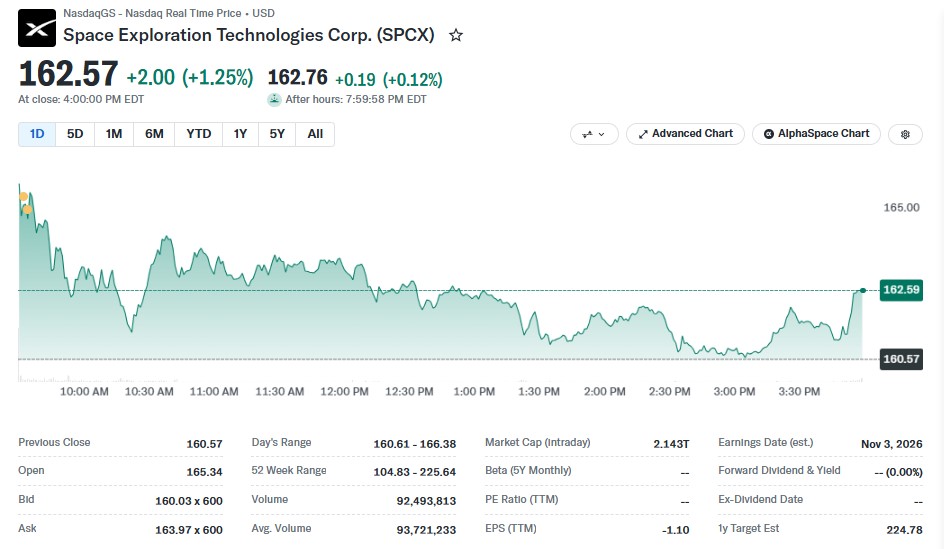Select the 5D time range tab

tap(75, 134)
